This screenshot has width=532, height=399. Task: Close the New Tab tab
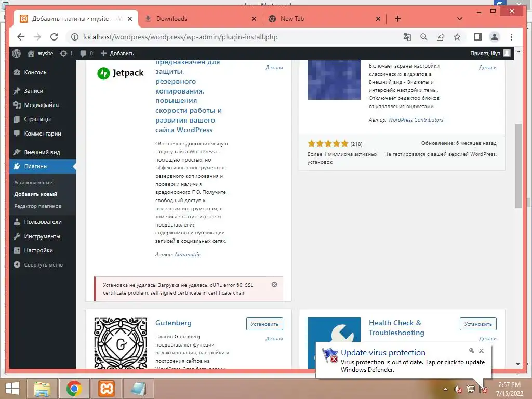(378, 19)
